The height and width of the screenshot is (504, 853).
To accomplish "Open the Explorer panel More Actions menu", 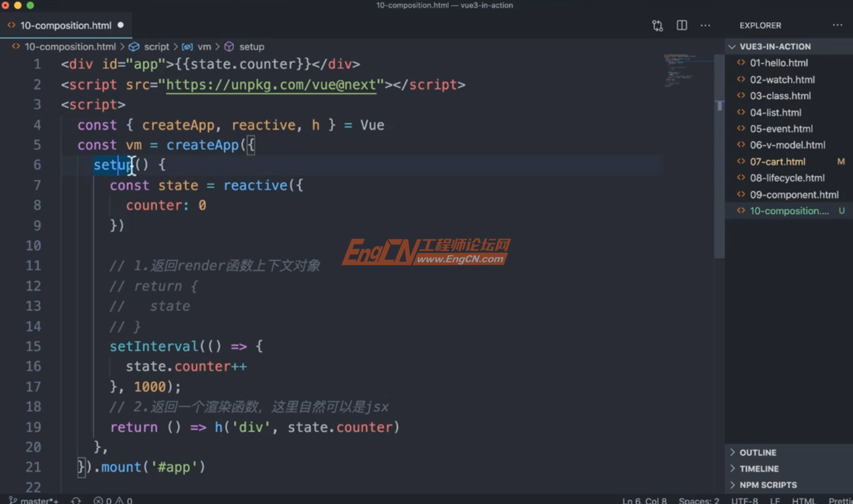I will coord(837,25).
